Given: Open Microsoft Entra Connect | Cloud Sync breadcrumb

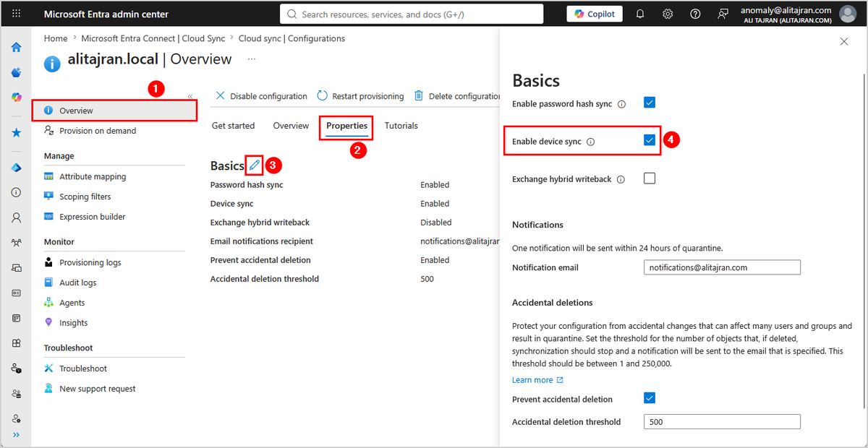Looking at the screenshot, I should [x=152, y=38].
